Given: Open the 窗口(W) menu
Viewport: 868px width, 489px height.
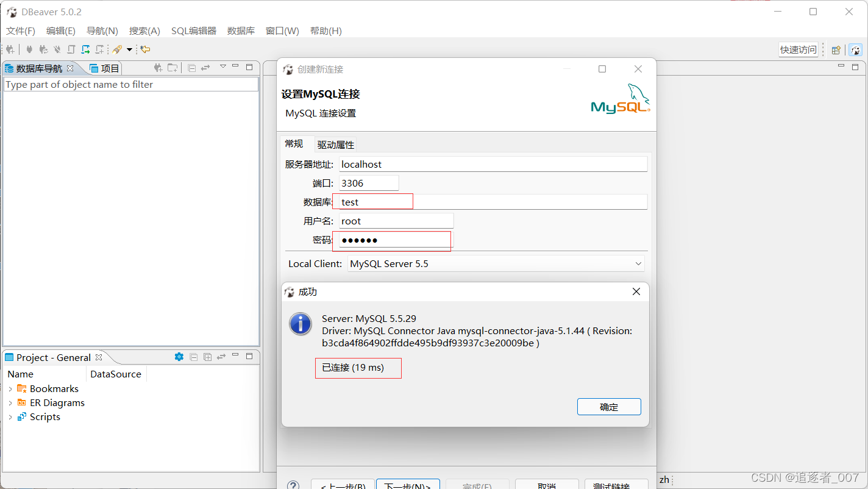Looking at the screenshot, I should pos(282,30).
